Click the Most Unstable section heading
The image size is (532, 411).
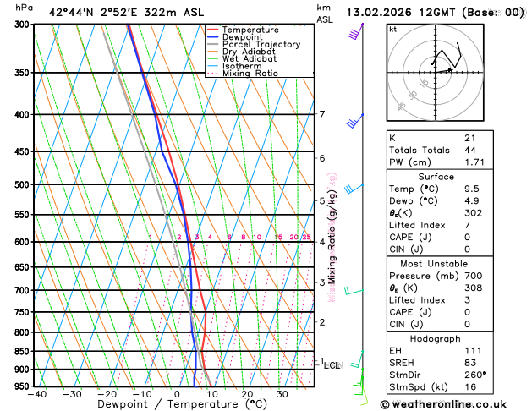[434, 264]
